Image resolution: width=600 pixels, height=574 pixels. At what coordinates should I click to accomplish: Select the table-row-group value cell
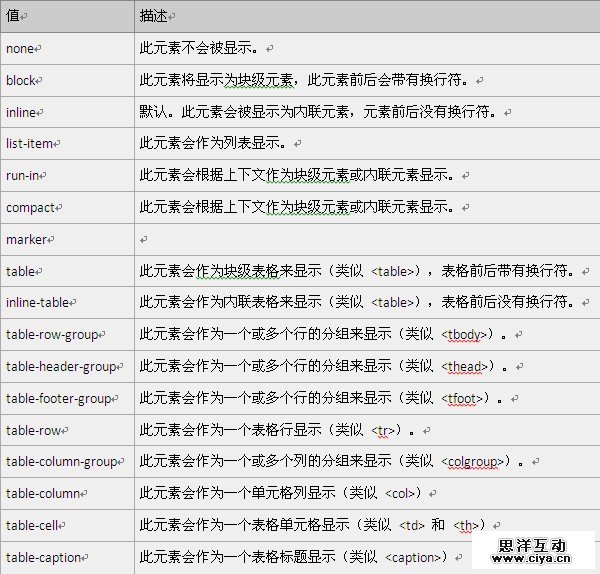[68, 334]
